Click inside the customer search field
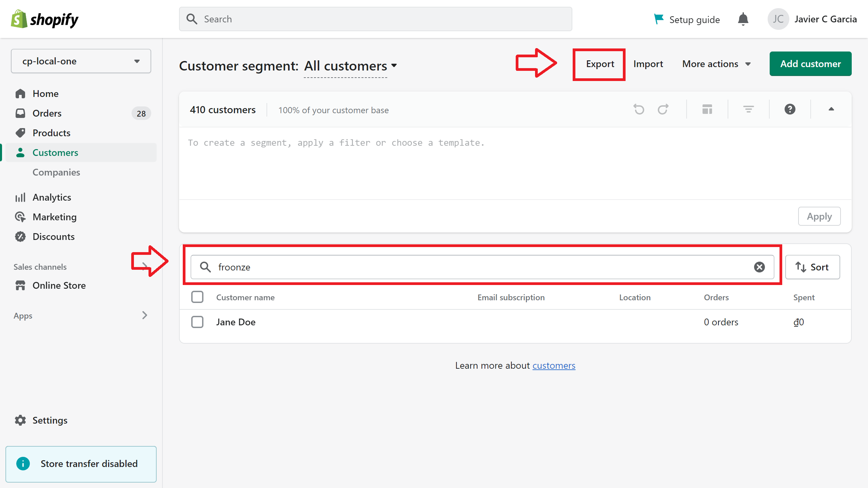This screenshot has height=488, width=868. [x=407, y=267]
